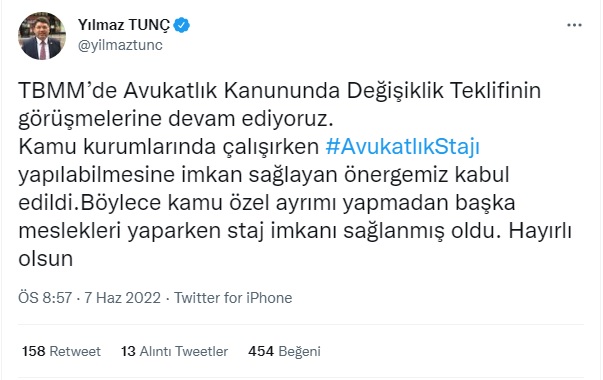This screenshot has width=603, height=380.
Task: Open the @yilmaztunc handle link
Action: 120,45
